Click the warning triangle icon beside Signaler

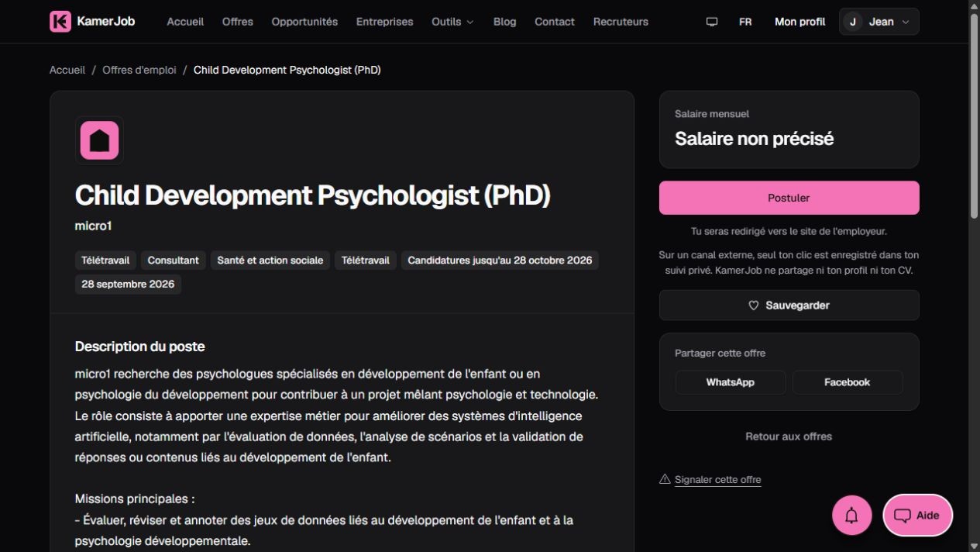[665, 479]
